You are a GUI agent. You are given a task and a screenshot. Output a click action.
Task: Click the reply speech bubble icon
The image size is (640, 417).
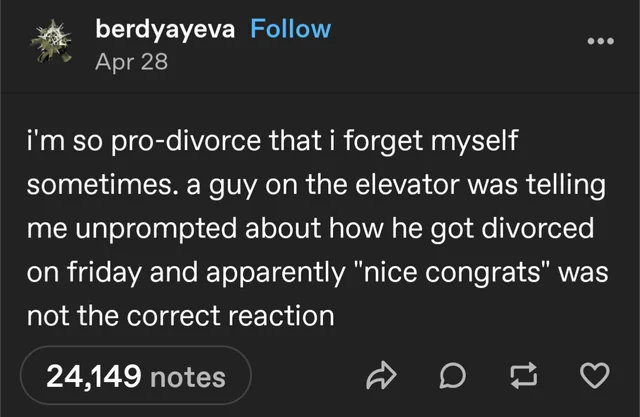452,375
